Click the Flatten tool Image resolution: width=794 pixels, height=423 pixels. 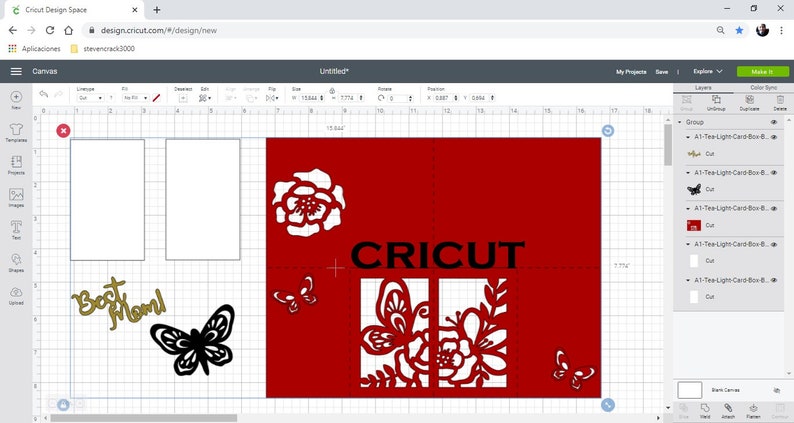pyautogui.click(x=753, y=410)
